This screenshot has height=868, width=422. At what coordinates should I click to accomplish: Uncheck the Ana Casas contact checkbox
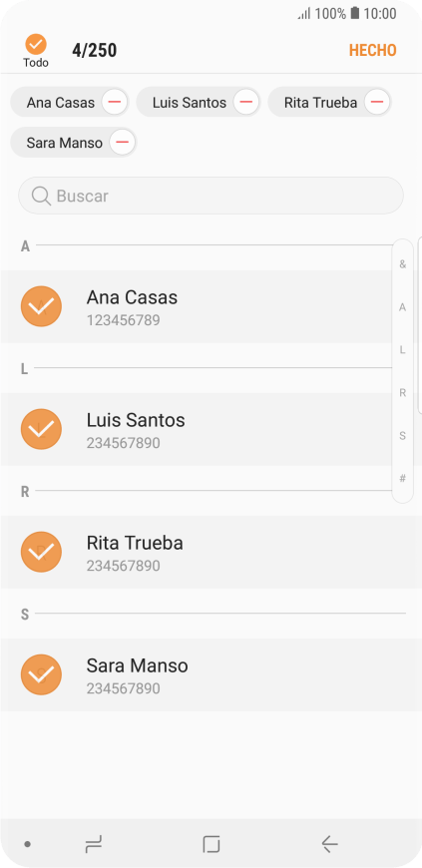[41, 306]
